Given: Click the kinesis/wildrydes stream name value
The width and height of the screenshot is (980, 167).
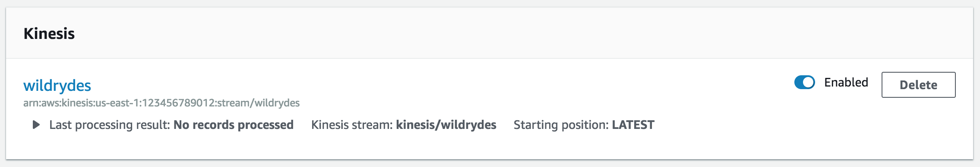Looking at the screenshot, I should (446, 125).
